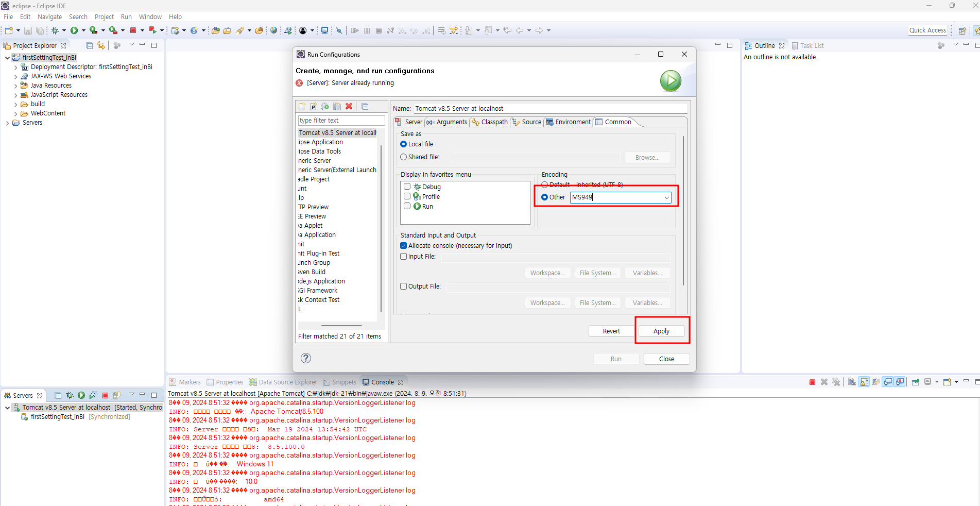Viewport: 980px width, 506px height.
Task: Click New prototype configuration icon in dialog
Action: coord(314,107)
